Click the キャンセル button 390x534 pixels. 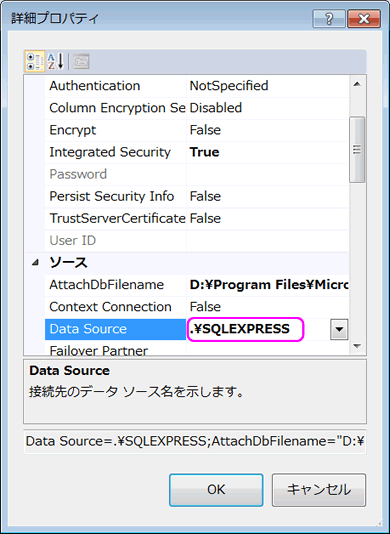click(318, 490)
